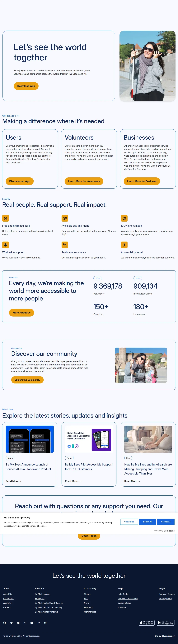This screenshot has width=178, height=644.
Task: Click the person icon above Accessibility for all
Action: tap(124, 245)
